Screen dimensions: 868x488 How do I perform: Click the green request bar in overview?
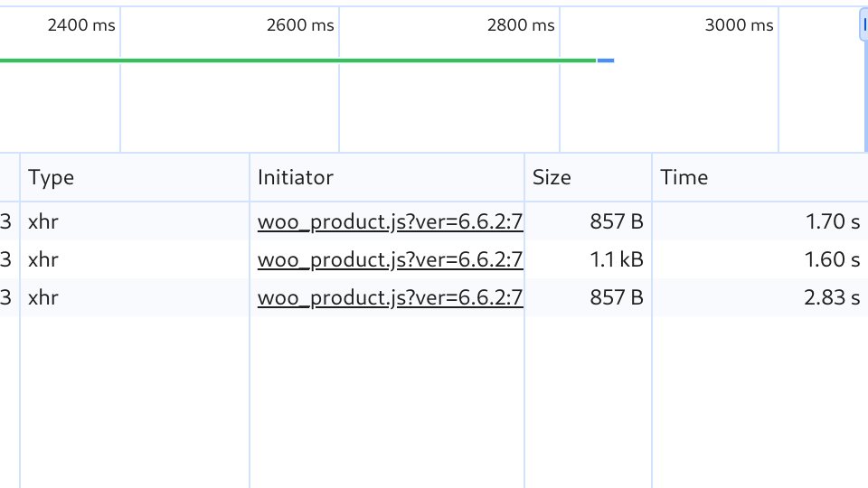pyautogui.click(x=297, y=61)
